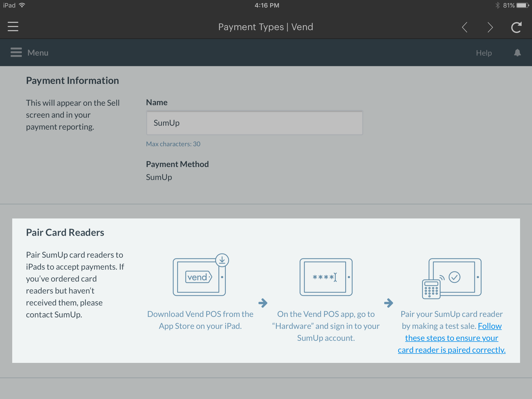Select the Pair Card Readers section heading
This screenshot has width=532, height=399.
tap(65, 232)
